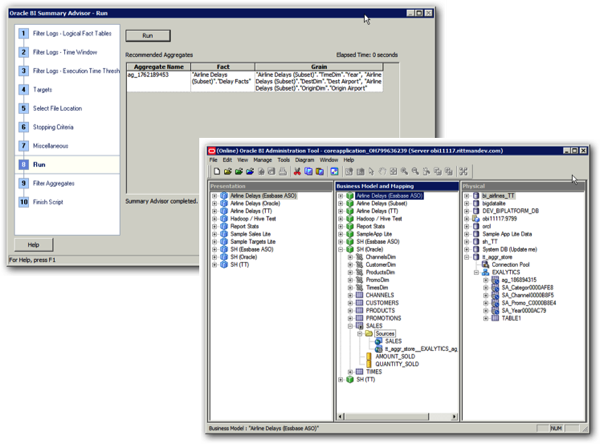Expand Airline Delays (Oracle) in Presentation panel
Viewport: 600px width, 444px height.
pyautogui.click(x=215, y=203)
